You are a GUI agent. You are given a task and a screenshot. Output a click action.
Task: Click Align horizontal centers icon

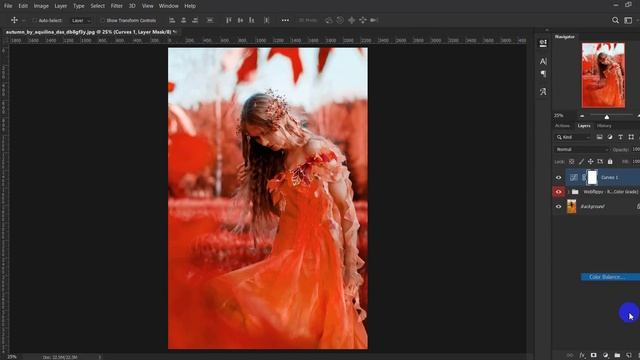tap(184, 20)
